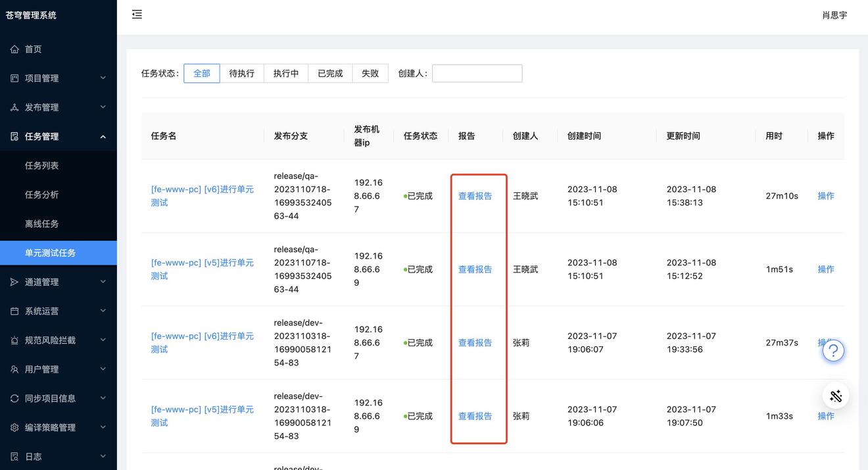Click the 系统运营 calendar icon
Image resolution: width=868 pixels, height=470 pixels.
pos(14,311)
